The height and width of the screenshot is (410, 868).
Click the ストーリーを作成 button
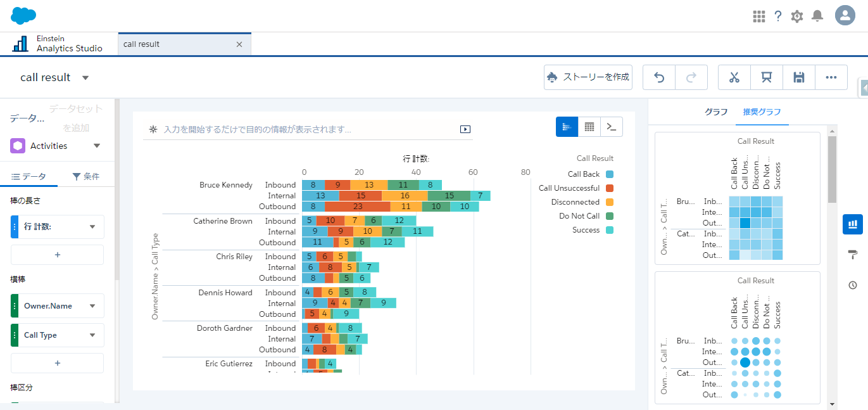tap(588, 77)
